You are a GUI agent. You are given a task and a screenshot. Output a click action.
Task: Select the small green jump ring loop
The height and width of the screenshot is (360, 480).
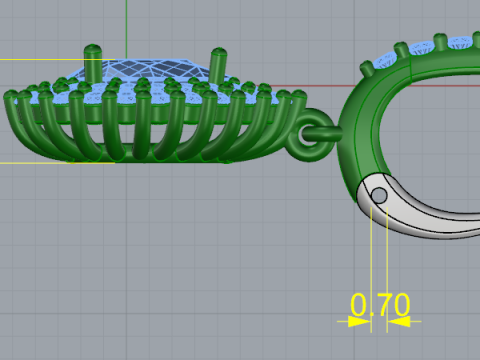point(309,135)
